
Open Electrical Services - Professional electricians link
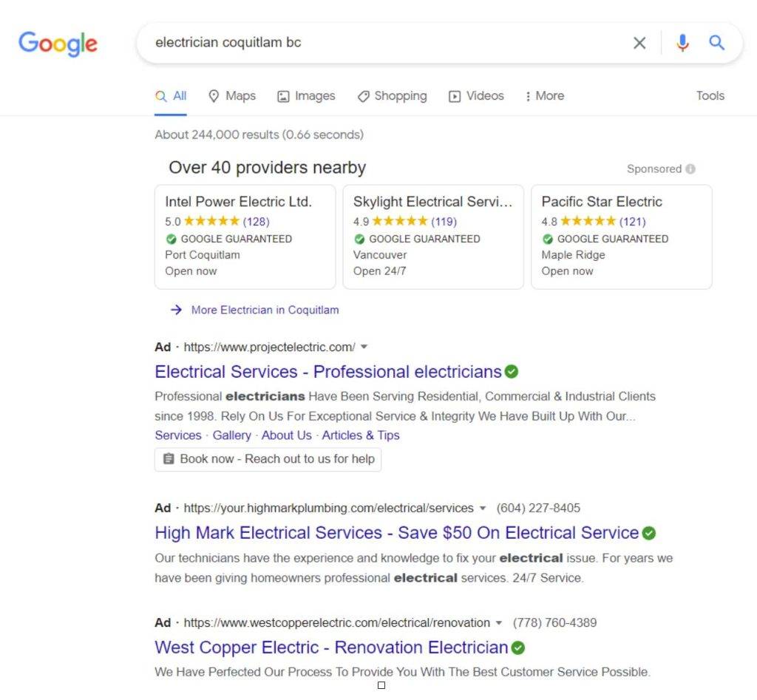327,371
